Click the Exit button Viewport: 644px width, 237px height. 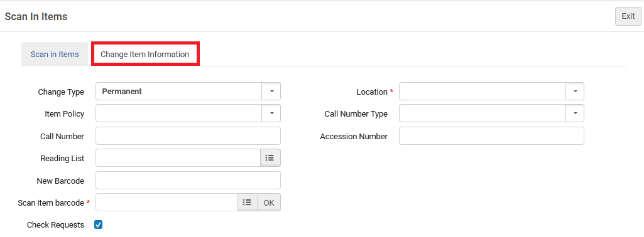tap(628, 16)
